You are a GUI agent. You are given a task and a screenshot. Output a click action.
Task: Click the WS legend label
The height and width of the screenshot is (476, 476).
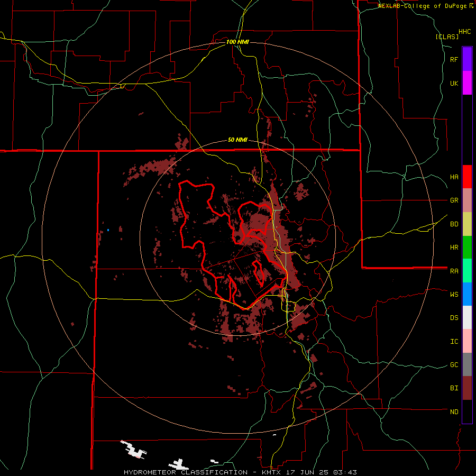(x=454, y=294)
